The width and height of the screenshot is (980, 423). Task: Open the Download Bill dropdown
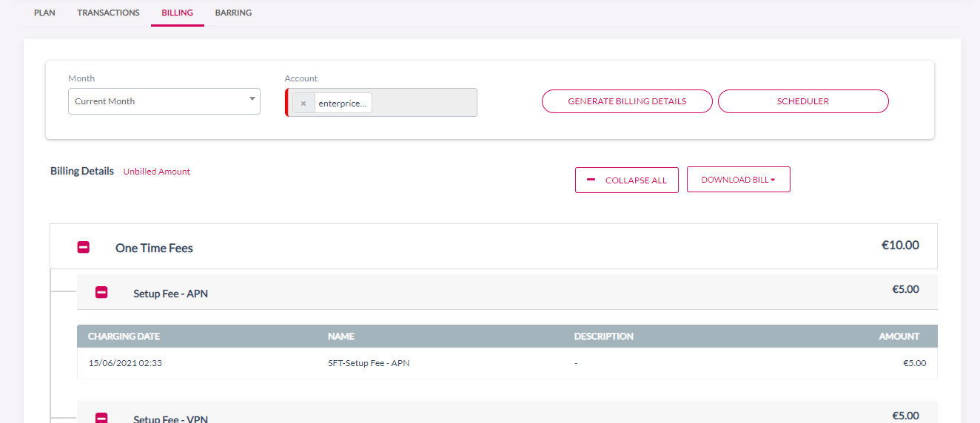pyautogui.click(x=738, y=180)
